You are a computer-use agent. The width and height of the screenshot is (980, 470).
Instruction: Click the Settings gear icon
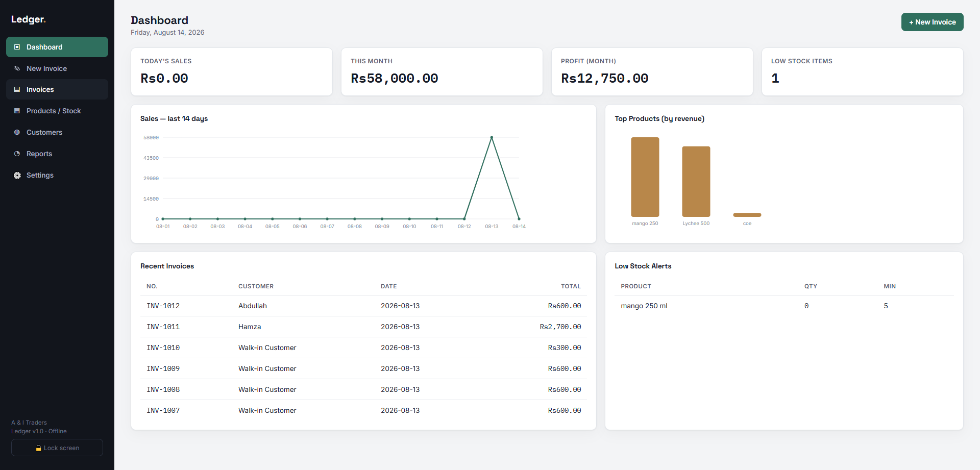pos(17,175)
